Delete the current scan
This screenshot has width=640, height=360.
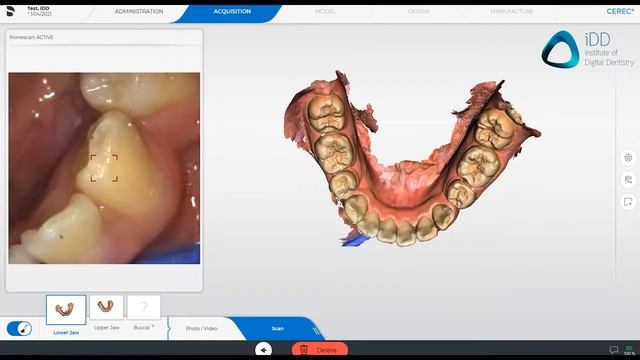[x=320, y=350]
